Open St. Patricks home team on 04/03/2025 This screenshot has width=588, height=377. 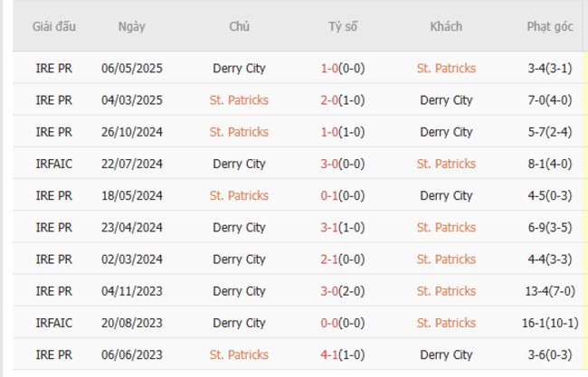pos(239,100)
